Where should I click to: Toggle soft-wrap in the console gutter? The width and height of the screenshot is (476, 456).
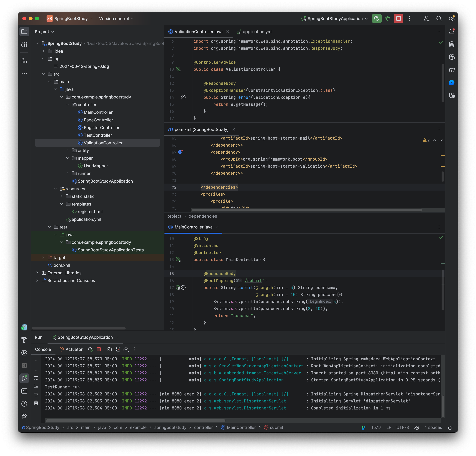coord(36,378)
